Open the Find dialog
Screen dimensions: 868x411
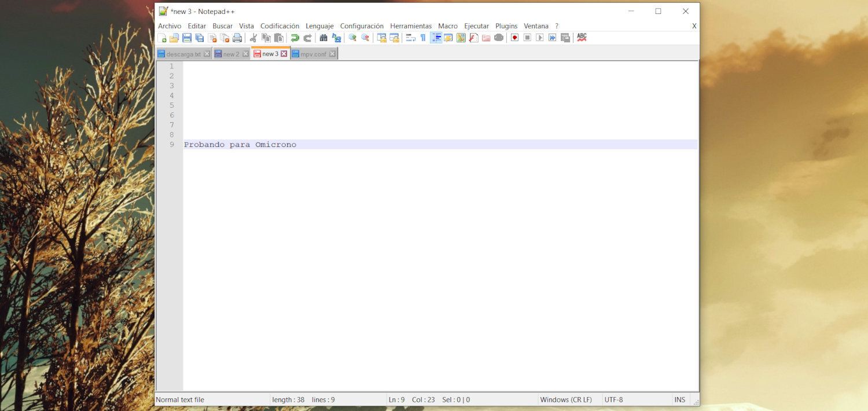(323, 38)
